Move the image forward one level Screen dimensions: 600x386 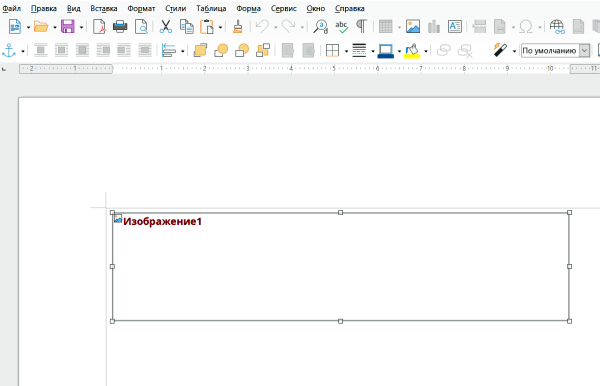pyautogui.click(x=221, y=50)
